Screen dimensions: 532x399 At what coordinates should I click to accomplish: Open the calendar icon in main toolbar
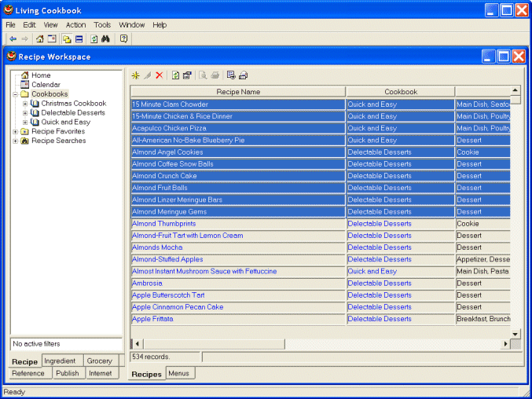tap(52, 39)
